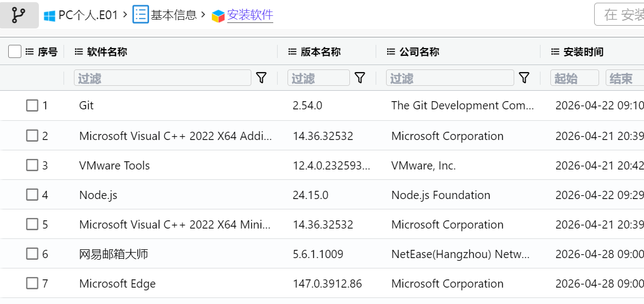This screenshot has height=304, width=644.
Task: Select the Node.js name cell
Action: [x=98, y=195]
